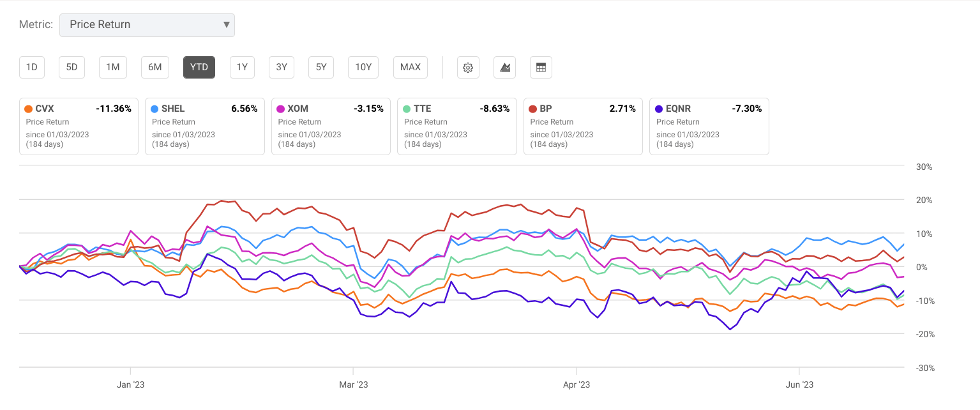Select the YTD time range
Viewport: 980px width, 410px height.
(x=199, y=67)
